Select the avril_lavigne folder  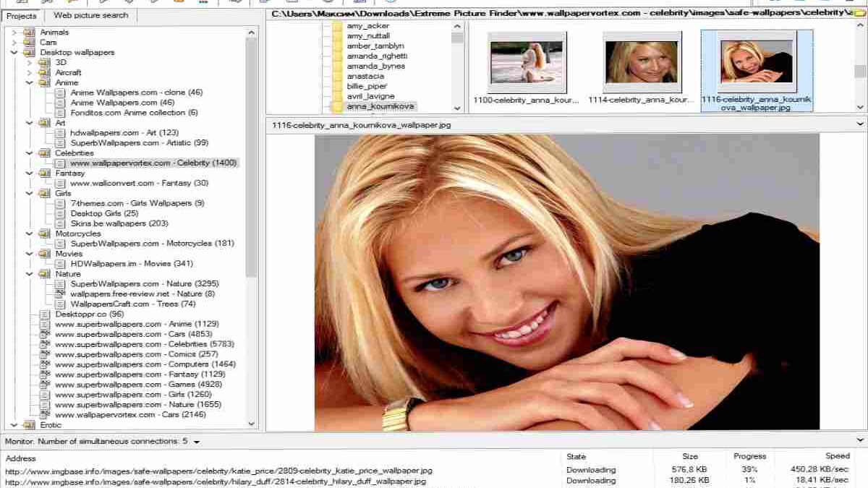click(x=370, y=96)
